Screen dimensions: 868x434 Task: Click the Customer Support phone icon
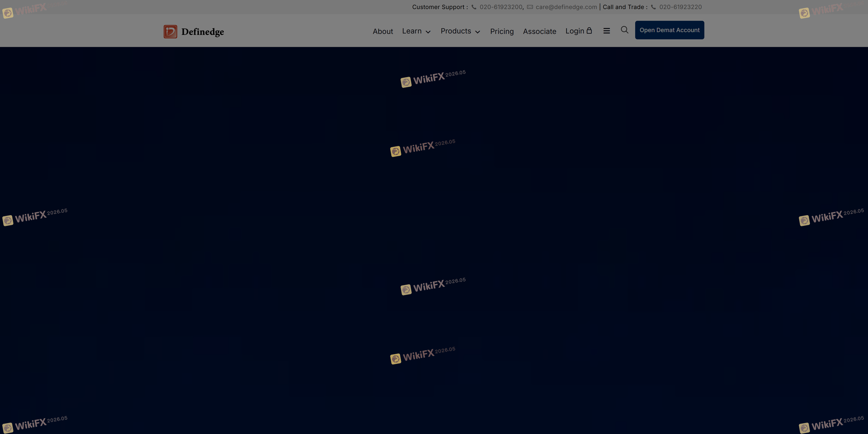474,7
